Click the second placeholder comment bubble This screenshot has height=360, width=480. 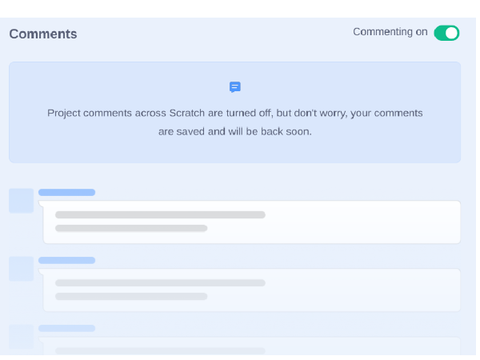(x=250, y=290)
